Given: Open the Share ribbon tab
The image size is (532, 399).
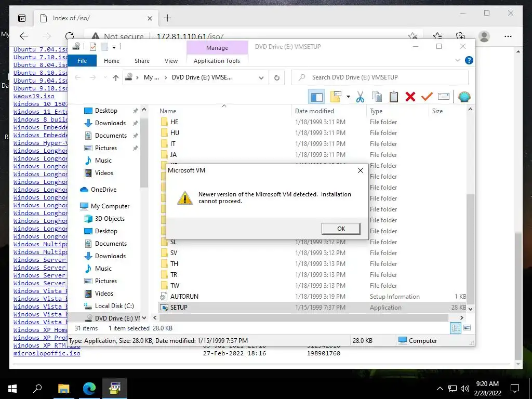Looking at the screenshot, I should point(142,61).
